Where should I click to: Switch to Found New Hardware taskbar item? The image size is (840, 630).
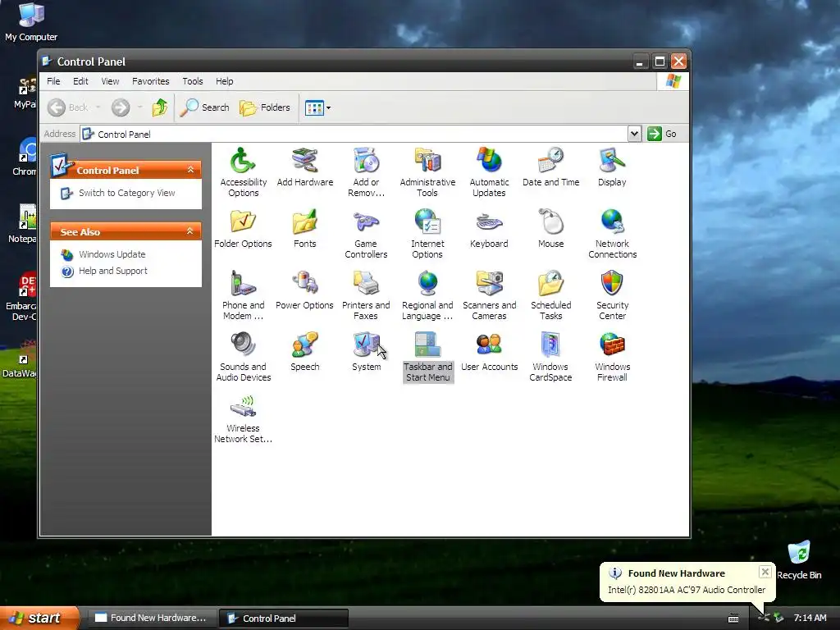click(151, 618)
